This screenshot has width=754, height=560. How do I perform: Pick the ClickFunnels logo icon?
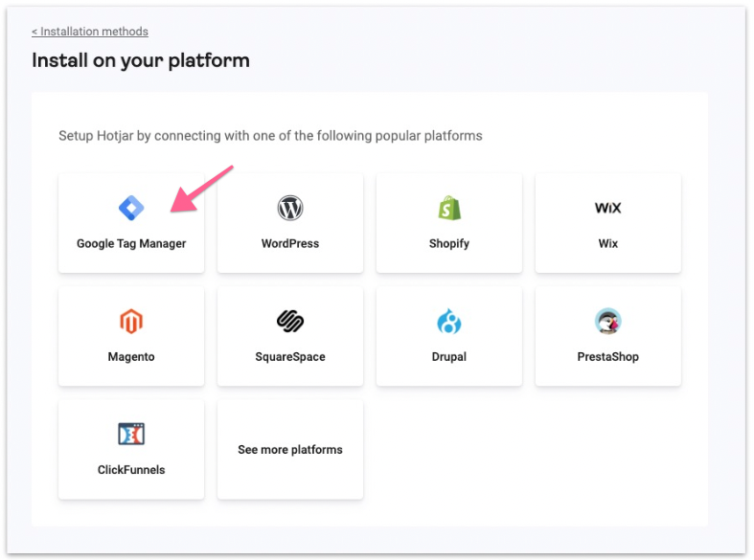(x=131, y=435)
